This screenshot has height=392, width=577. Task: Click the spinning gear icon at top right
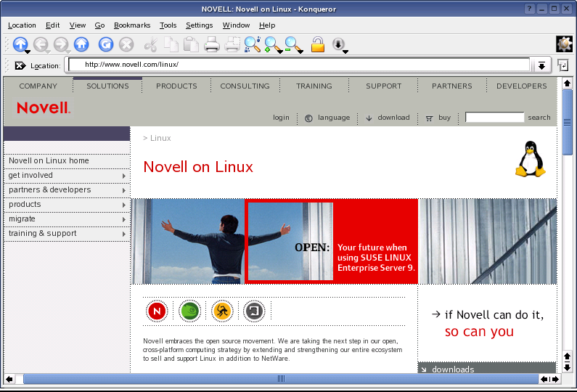[x=564, y=44]
